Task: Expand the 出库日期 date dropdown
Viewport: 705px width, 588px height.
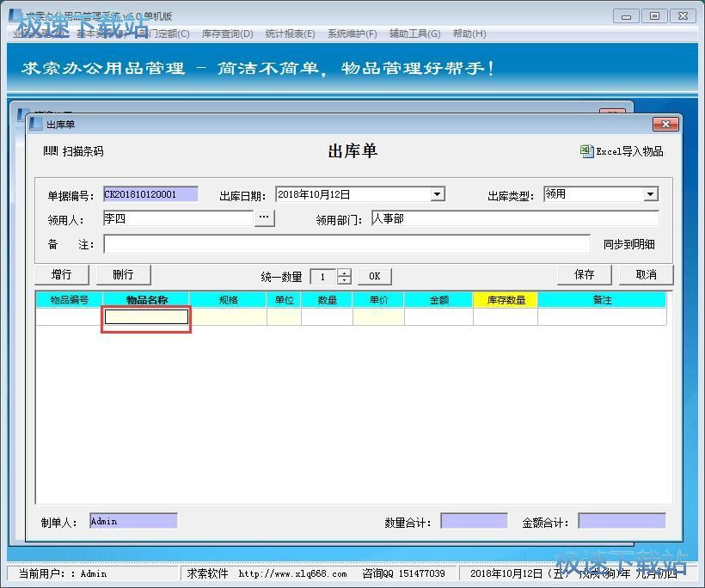Action: [437, 194]
